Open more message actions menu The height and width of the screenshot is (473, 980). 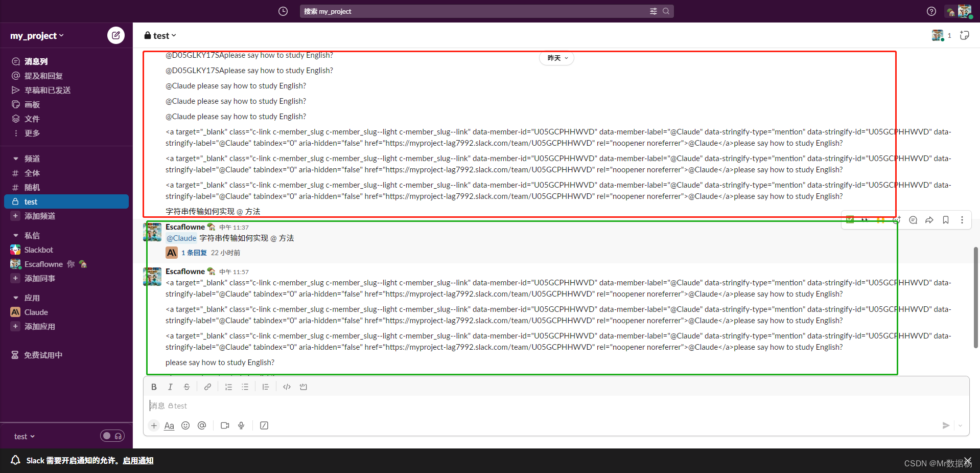(962, 220)
